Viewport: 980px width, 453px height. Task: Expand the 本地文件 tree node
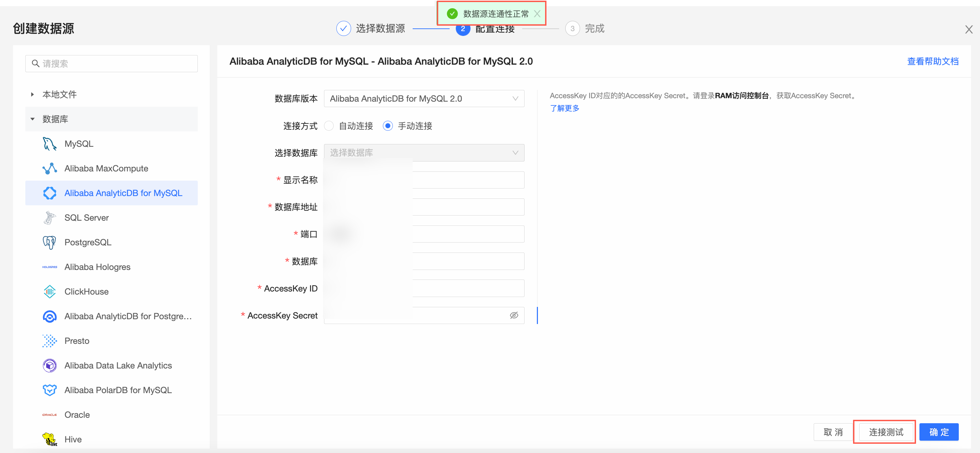pyautogui.click(x=33, y=94)
